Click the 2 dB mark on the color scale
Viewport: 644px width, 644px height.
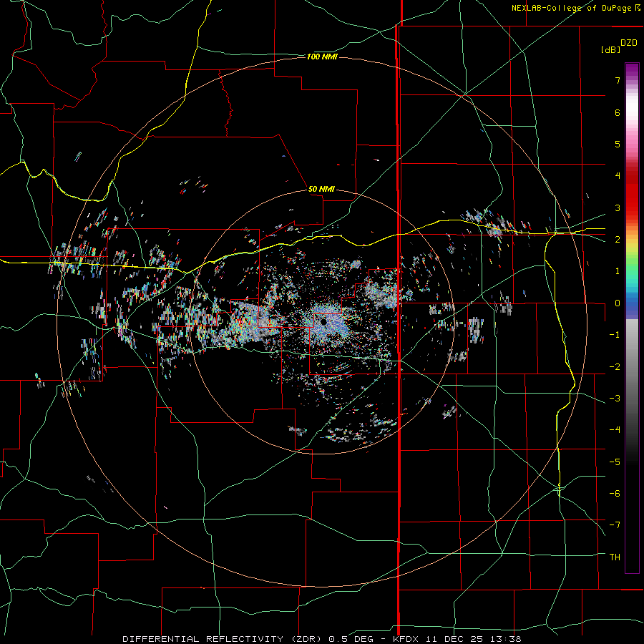point(618,239)
